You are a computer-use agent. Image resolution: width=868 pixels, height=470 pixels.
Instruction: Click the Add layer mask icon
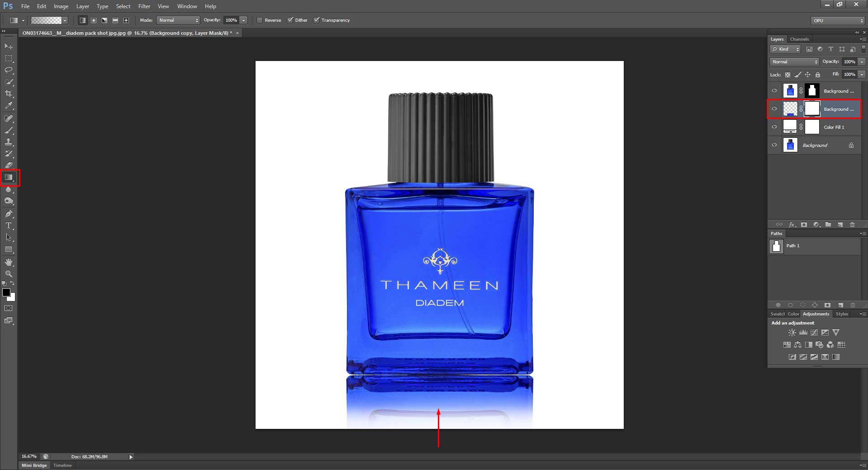tap(804, 225)
